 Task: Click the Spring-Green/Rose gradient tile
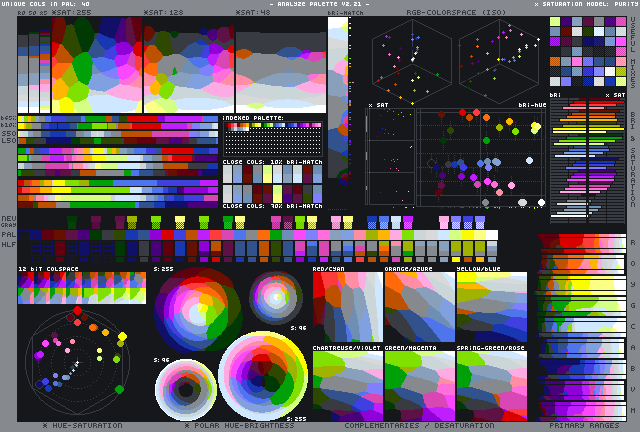(491, 385)
